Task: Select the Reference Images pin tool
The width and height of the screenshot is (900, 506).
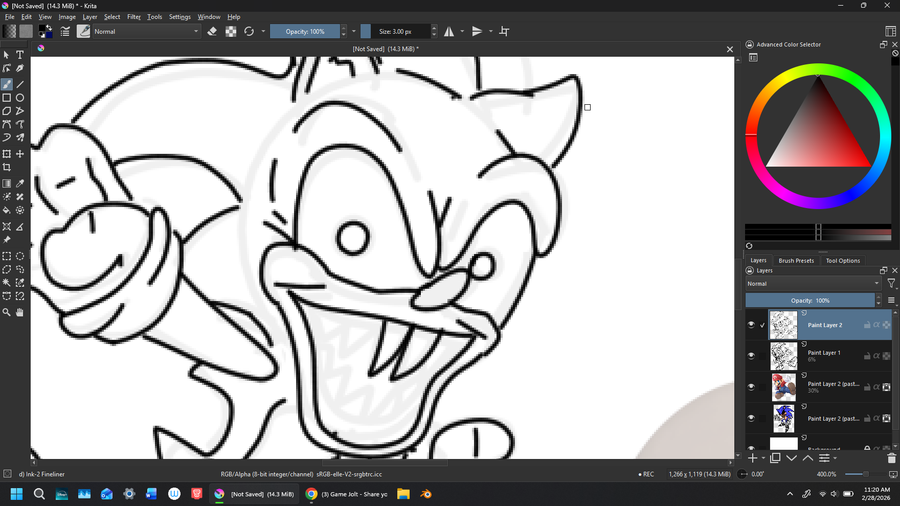Action: pos(6,240)
